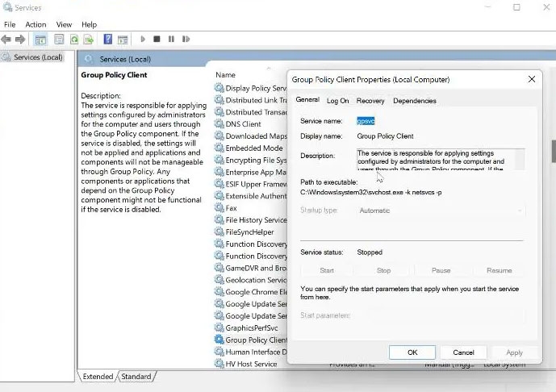Select the Standard tab at the bottom
The height and width of the screenshot is (392, 556).
(136, 377)
